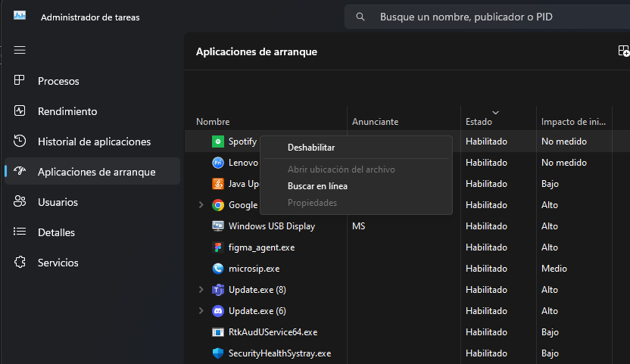Click Update.exe (8) name text
Viewport: 630px width, 364px height.
[257, 290]
